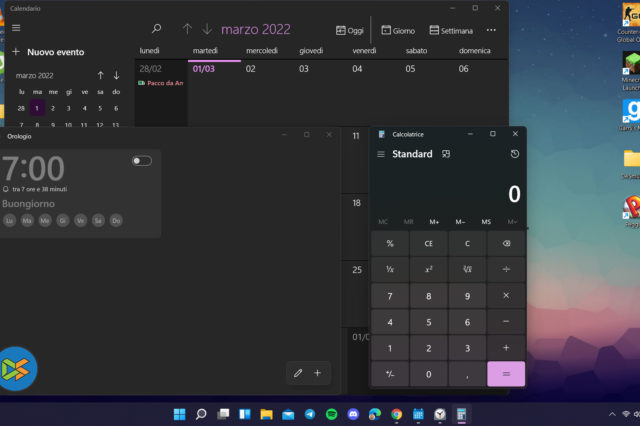Screen dimensions: 640x426
Task: Click the multiply key on Calculator
Action: [x=506, y=296]
